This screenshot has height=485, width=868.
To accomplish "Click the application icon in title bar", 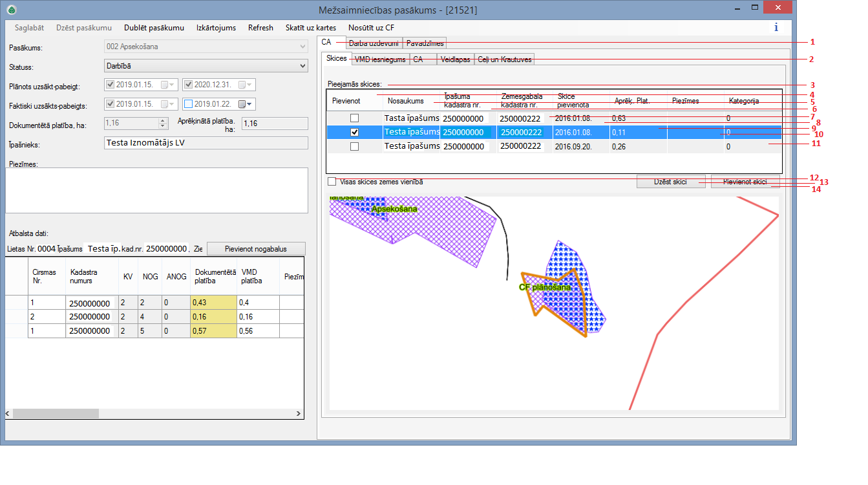I will pos(11,10).
